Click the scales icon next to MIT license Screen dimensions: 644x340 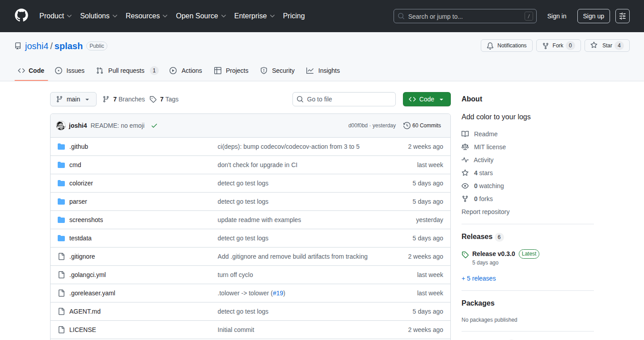coord(465,147)
